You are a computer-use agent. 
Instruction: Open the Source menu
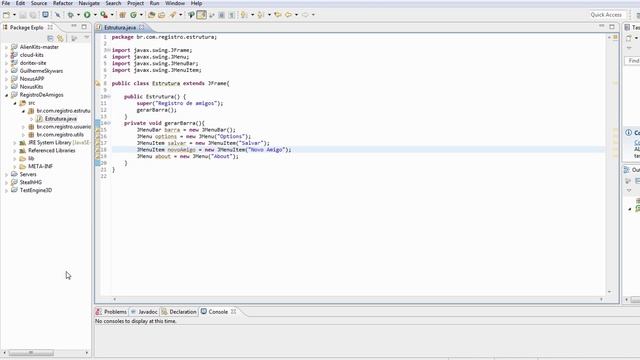[39, 3]
